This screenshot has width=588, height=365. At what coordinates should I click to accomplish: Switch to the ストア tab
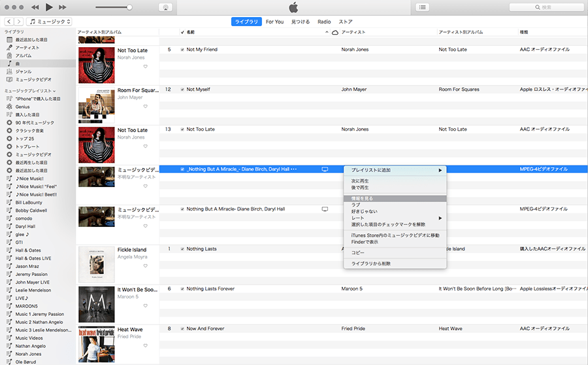coord(346,22)
